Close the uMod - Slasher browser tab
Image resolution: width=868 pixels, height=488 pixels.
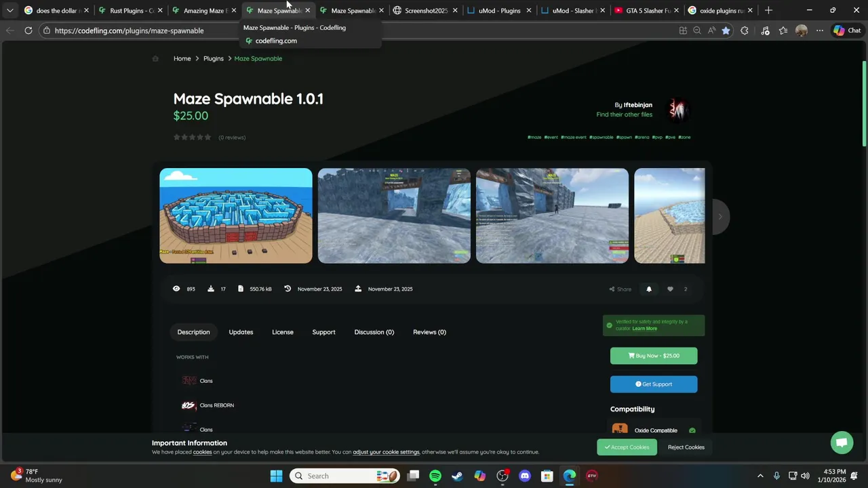coord(602,10)
